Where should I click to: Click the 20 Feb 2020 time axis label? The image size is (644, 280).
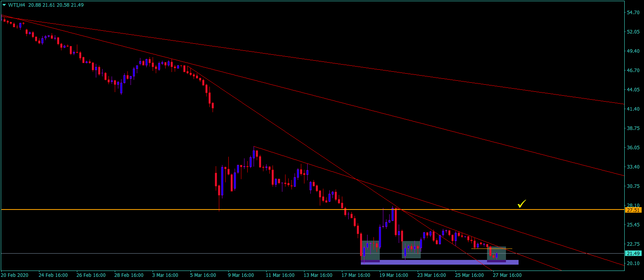coord(15,275)
